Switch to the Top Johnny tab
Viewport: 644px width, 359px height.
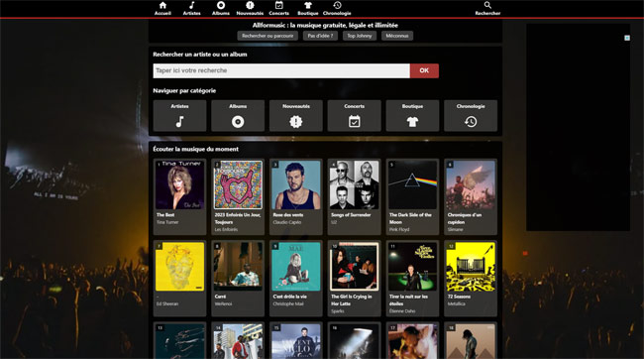(x=360, y=36)
